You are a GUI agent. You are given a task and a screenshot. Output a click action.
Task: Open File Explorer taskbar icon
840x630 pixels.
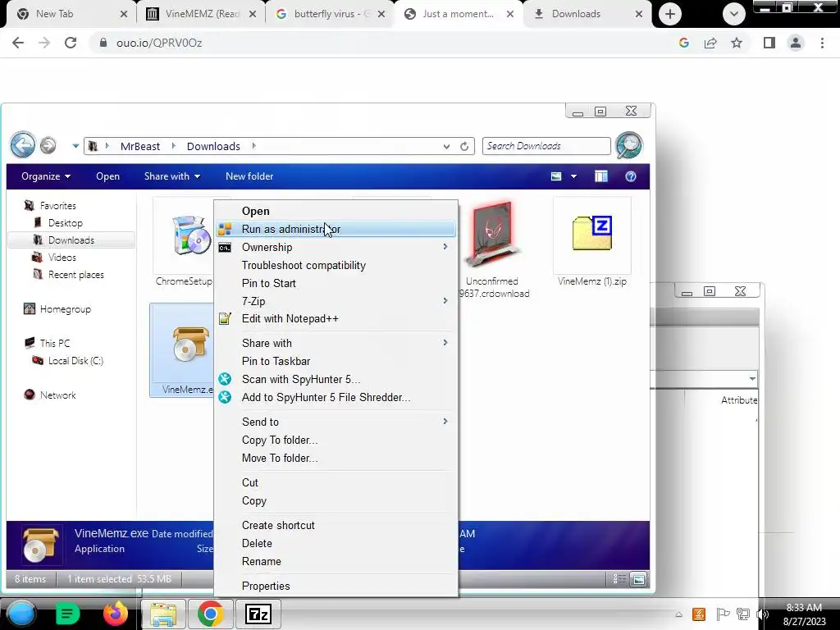coord(163,614)
